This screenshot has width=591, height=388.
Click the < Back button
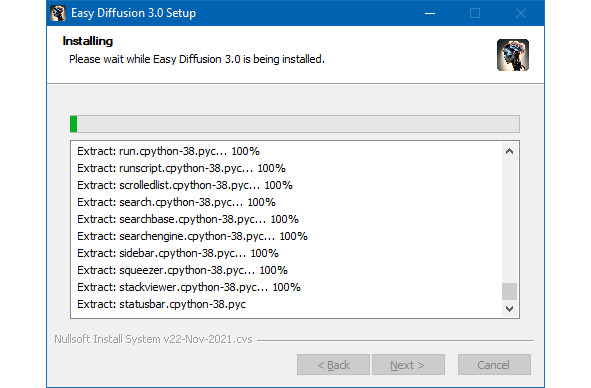pos(333,365)
